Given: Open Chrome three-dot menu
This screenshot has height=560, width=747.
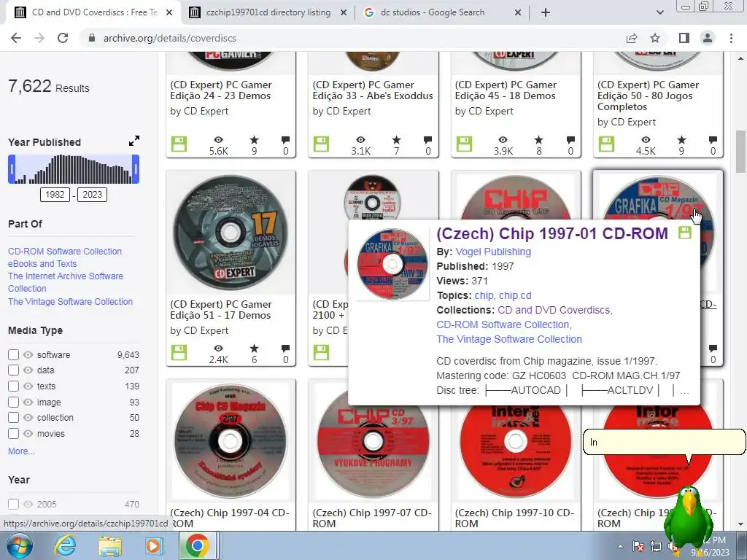Looking at the screenshot, I should tap(731, 38).
